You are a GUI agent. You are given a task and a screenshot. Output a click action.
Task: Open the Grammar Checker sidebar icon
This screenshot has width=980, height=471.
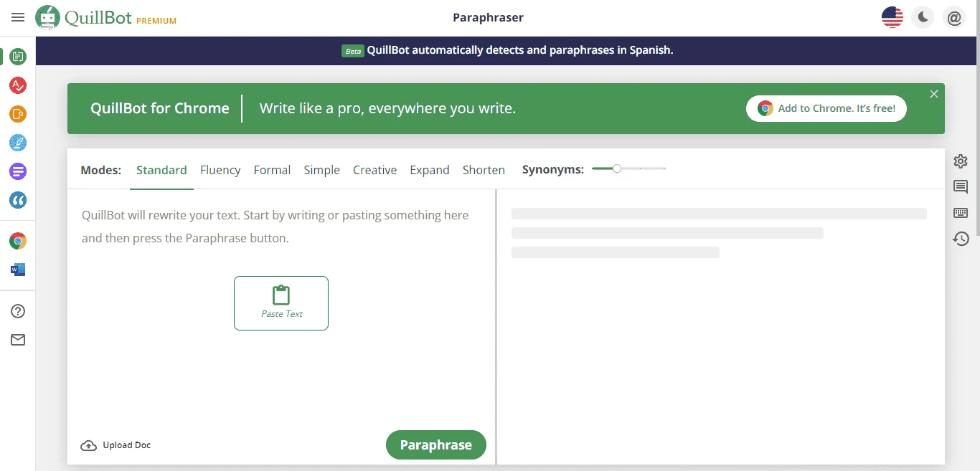click(x=18, y=85)
